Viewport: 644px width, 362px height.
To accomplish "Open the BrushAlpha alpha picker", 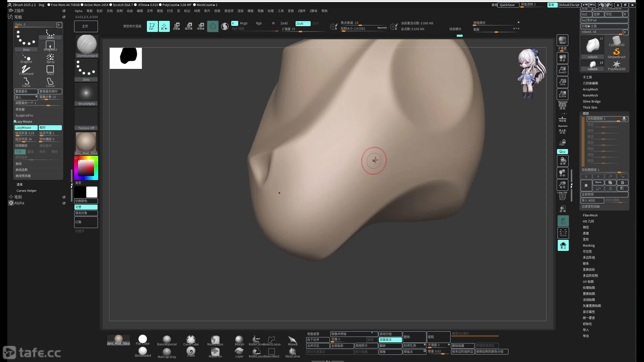I will 86,95.
